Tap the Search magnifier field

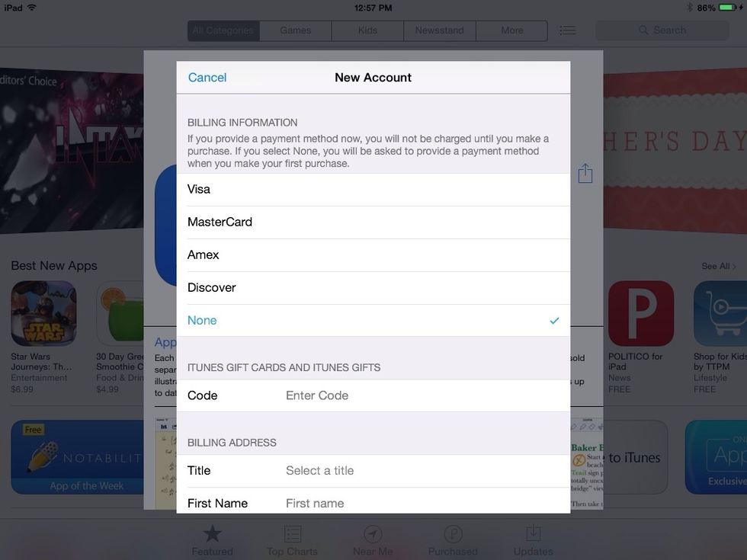coord(662,30)
